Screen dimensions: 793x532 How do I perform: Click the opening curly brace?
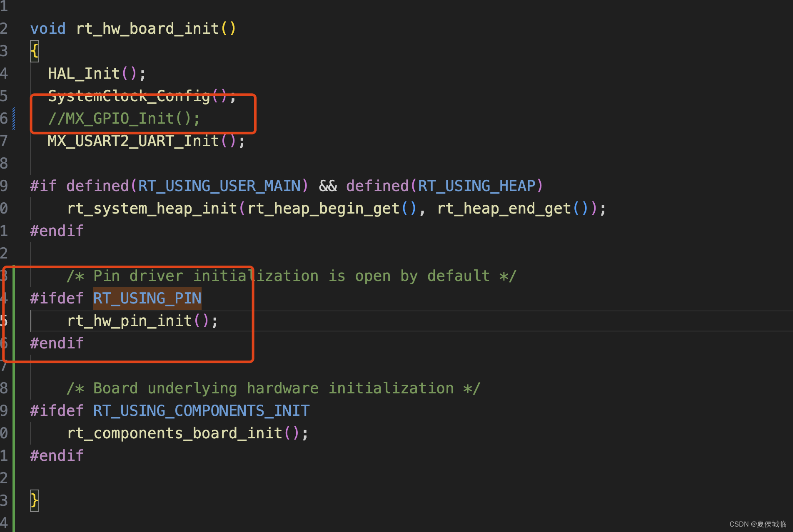coord(35,51)
